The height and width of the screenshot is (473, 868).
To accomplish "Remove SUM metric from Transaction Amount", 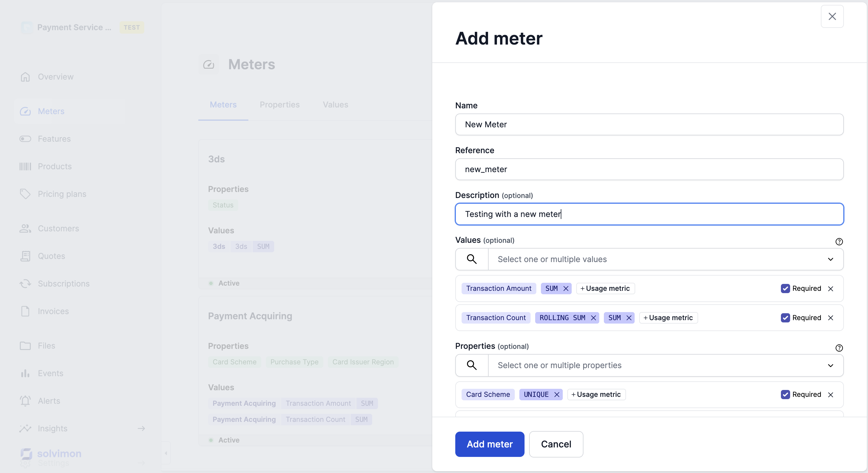I will point(566,289).
